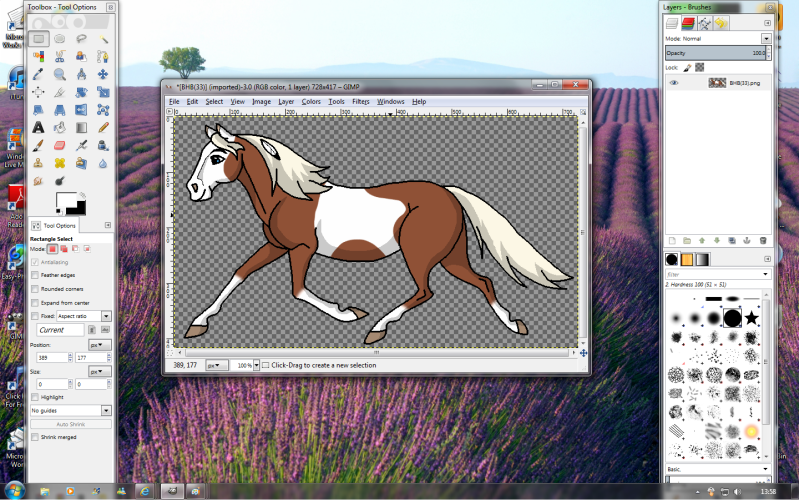Screen dimensions: 799x504
Task: Select the Ellipse Select tool
Action: [60, 39]
